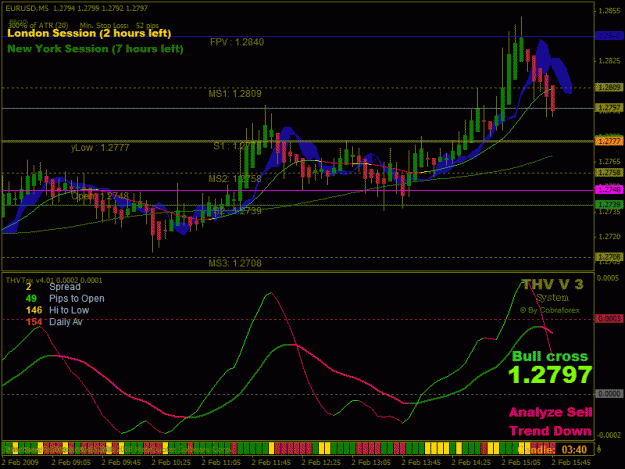Click the Min. Stop Loss: 52 pips text

pos(119,25)
